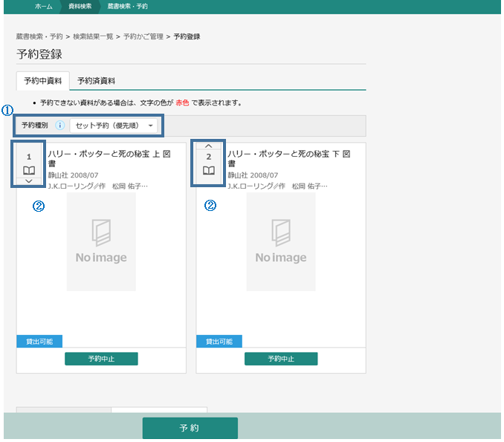The height and width of the screenshot is (442, 504).
Task: Click the large 予約 button at the bottom
Action: [190, 428]
